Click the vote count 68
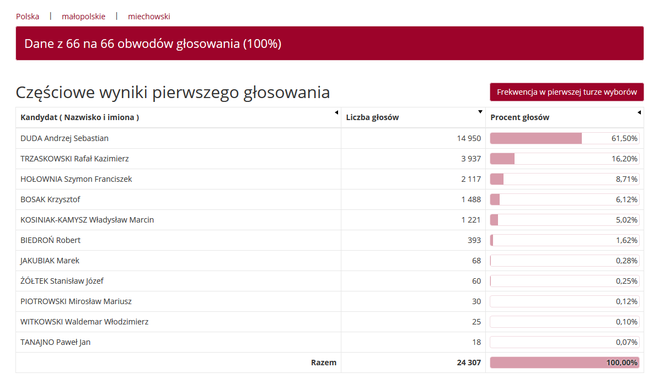The width and height of the screenshot is (664, 384). (476, 260)
